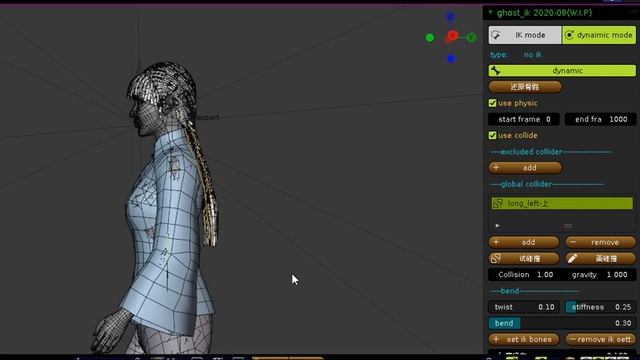Click set ik bones button
The height and width of the screenshot is (360, 640).
[x=524, y=339]
